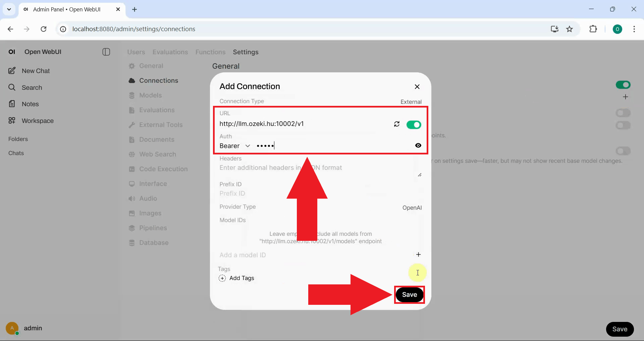The image size is (644, 341).
Task: Collapse the Open WebUI sidebar
Action: point(106,52)
